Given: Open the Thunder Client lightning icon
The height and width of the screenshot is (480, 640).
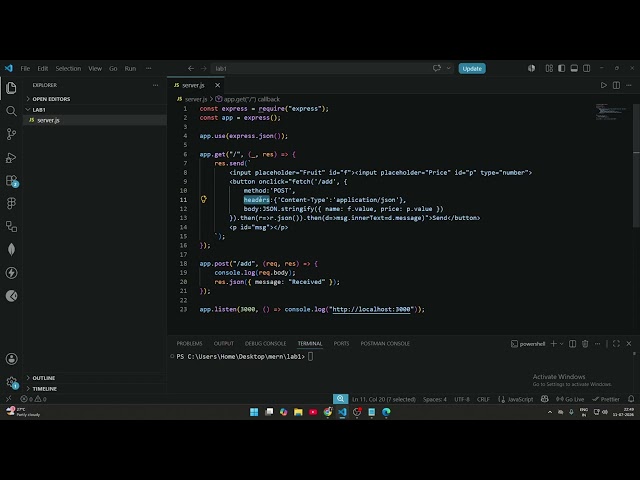Looking at the screenshot, I should pos(11,273).
